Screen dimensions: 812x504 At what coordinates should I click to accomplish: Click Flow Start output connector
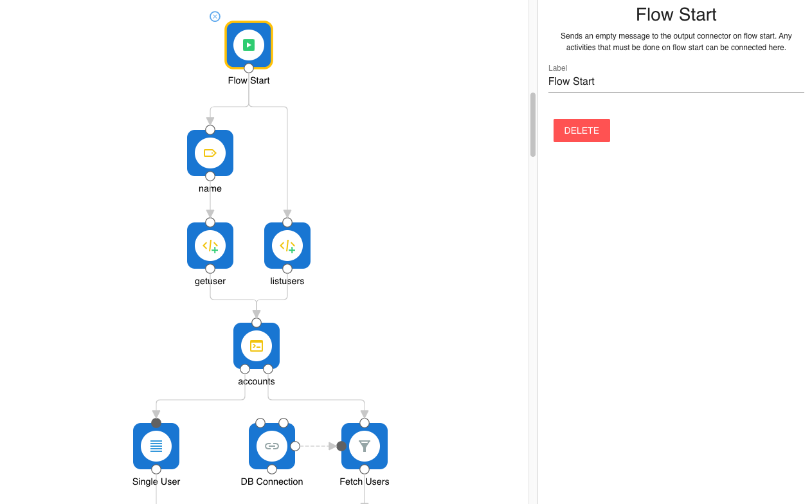pos(249,68)
